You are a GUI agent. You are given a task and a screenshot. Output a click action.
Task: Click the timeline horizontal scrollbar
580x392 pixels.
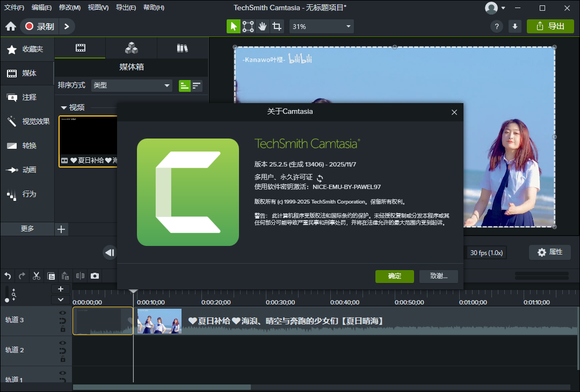coord(162,387)
